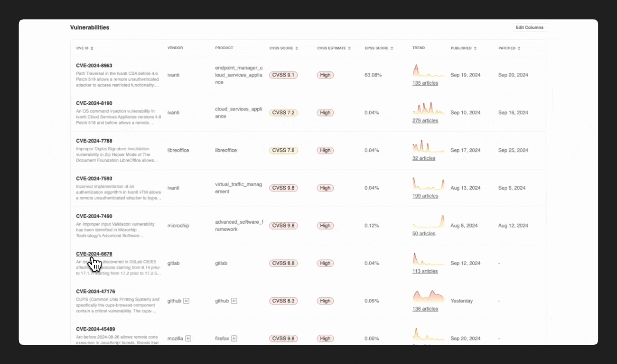Viewport: 617px width, 364px height.
Task: Open CVE-2024-7593 entry
Action: coord(94,179)
